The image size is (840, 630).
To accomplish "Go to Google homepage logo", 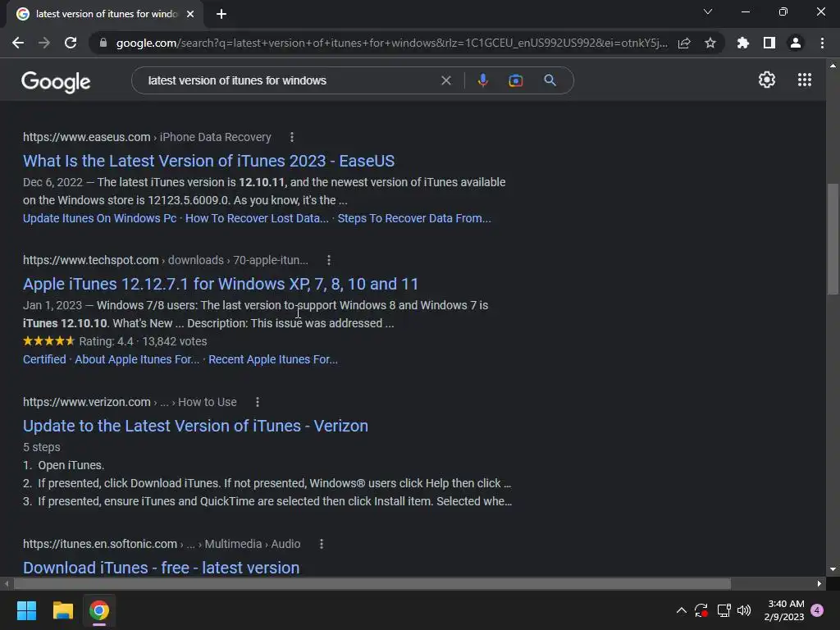I will pos(56,81).
